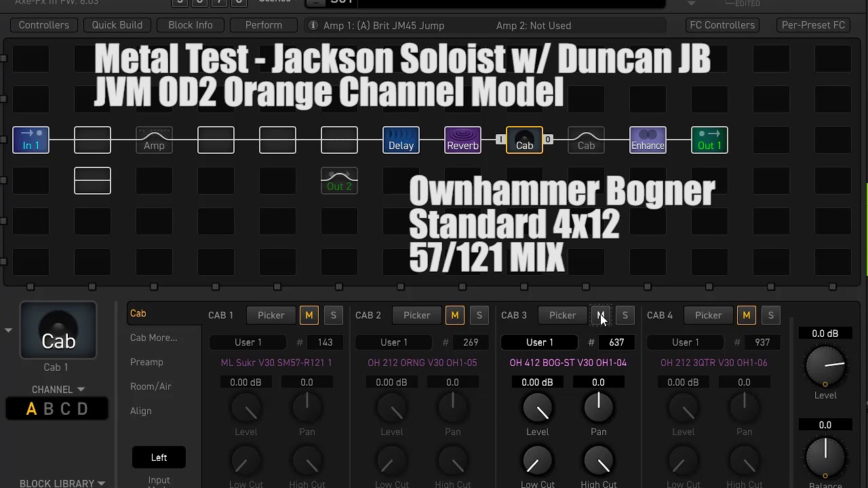Expand the BLOCK LIBRARY menu

(x=62, y=483)
